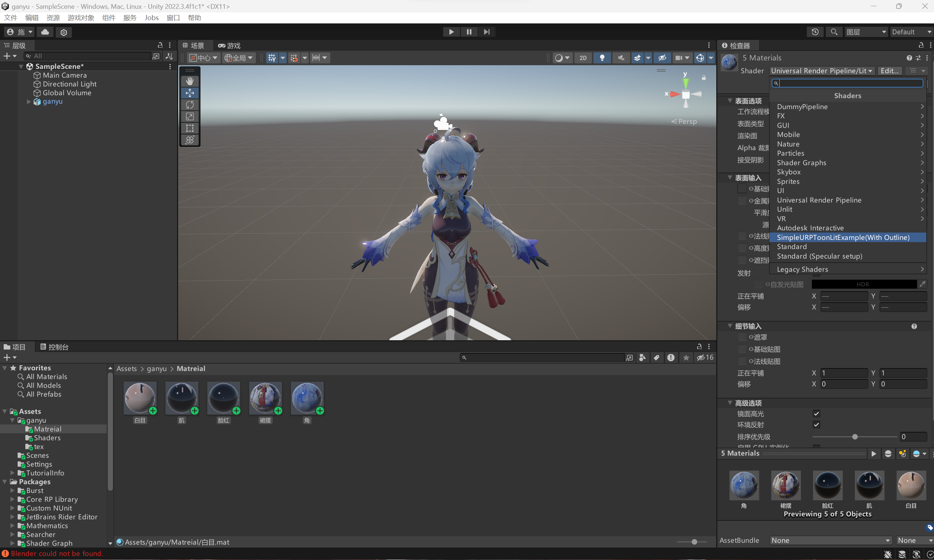
Task: Click the 排序优先级 slider handle
Action: click(855, 437)
